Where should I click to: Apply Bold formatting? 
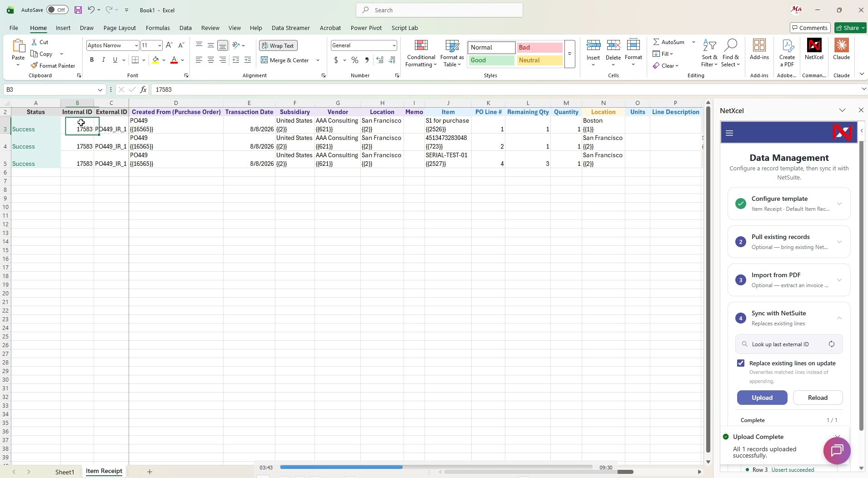(92, 60)
